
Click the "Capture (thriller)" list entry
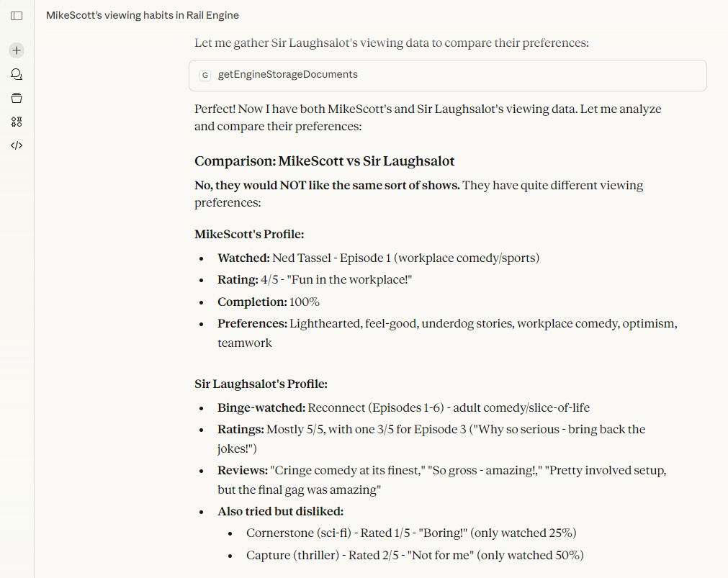(292, 555)
